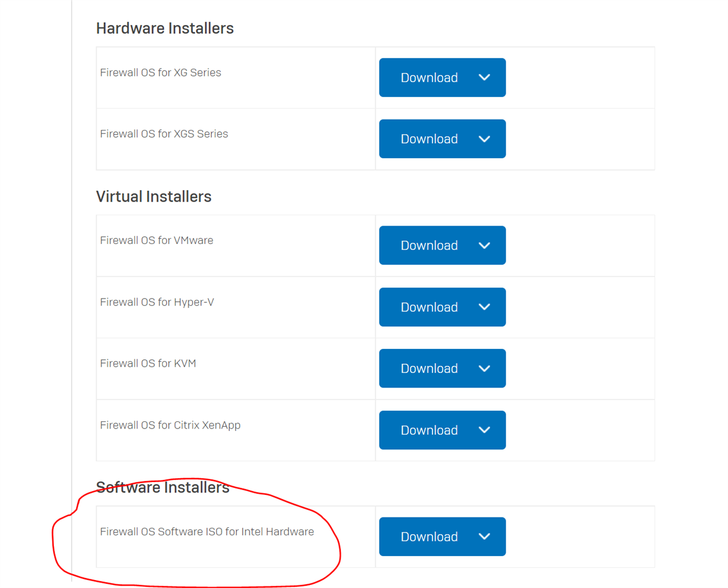Select 'Firewall OS for KVM' label
This screenshot has width=728, height=588.
(x=148, y=363)
